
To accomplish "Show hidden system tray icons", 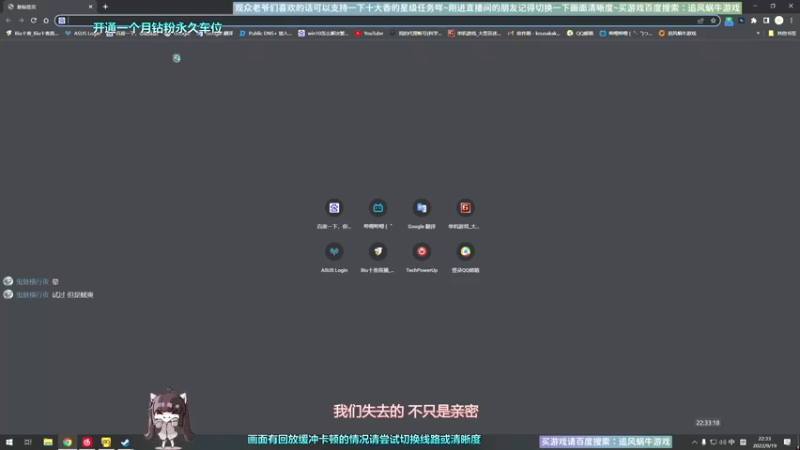I will [694, 442].
